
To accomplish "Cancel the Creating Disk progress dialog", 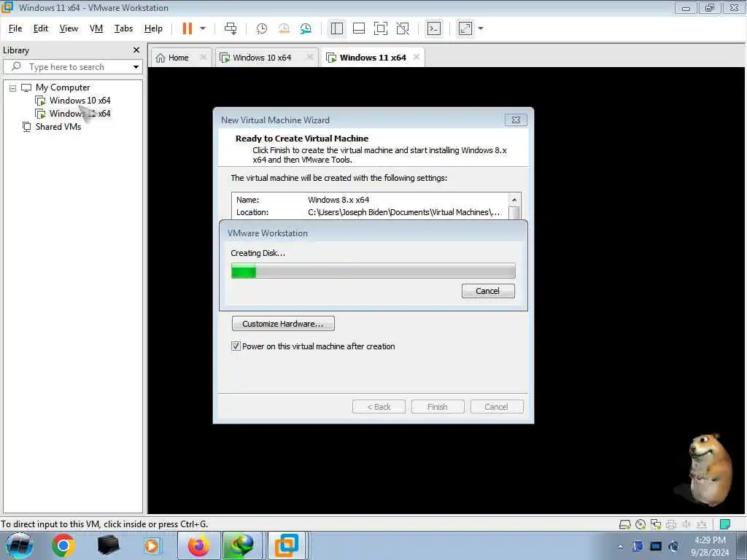I will (488, 291).
